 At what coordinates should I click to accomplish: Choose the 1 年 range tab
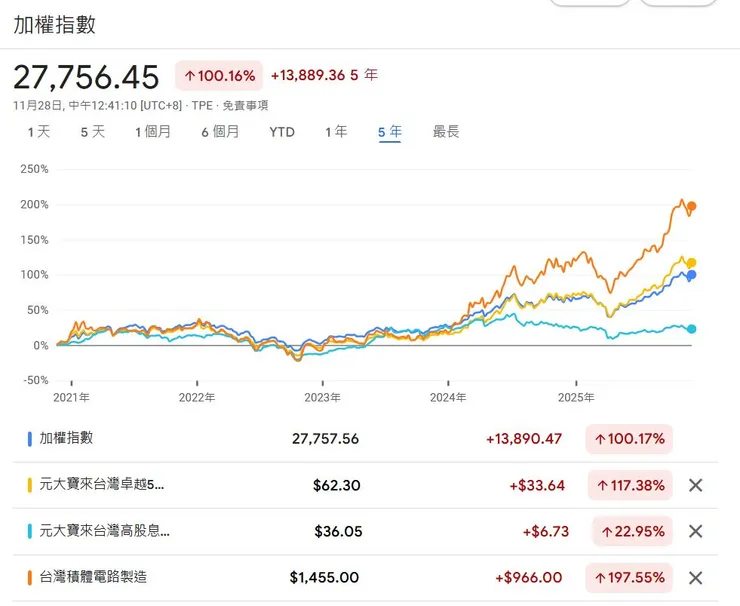[x=336, y=132]
